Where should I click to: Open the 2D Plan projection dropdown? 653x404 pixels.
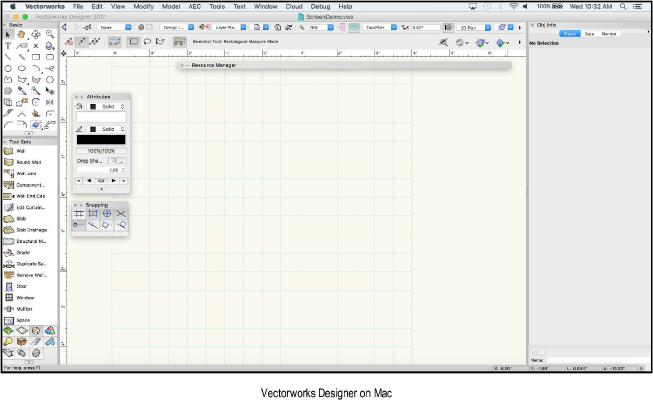tap(474, 27)
